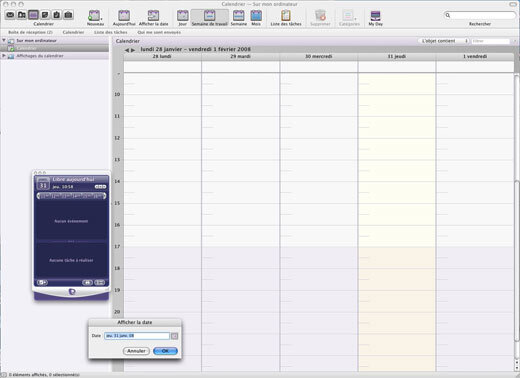Viewport: 520px width, 378px height.
Task: Go to previous week arrow
Action: [127, 50]
